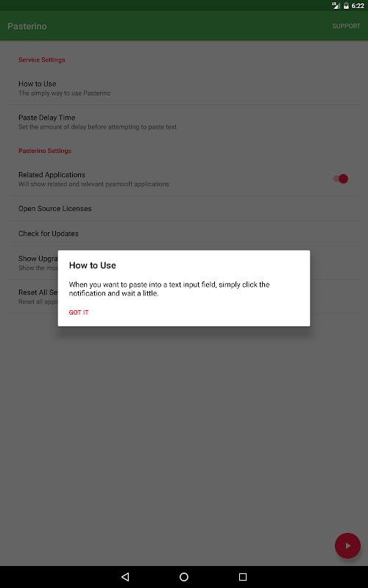The image size is (368, 588).
Task: Tap the clock in the status bar
Action: (x=358, y=6)
